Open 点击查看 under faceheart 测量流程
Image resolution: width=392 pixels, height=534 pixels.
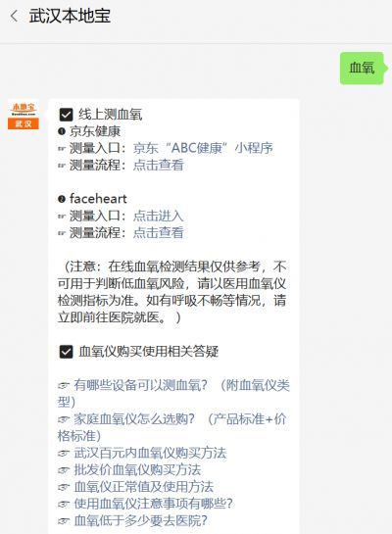coord(159,232)
